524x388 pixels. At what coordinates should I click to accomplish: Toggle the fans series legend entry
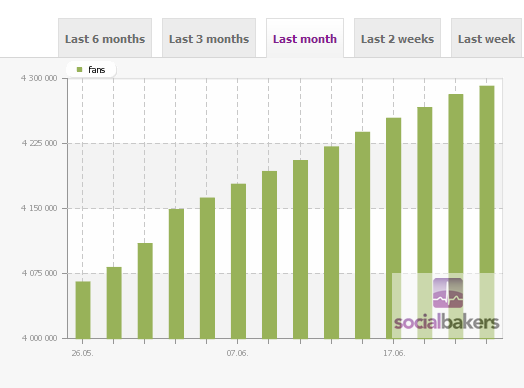pyautogui.click(x=91, y=70)
